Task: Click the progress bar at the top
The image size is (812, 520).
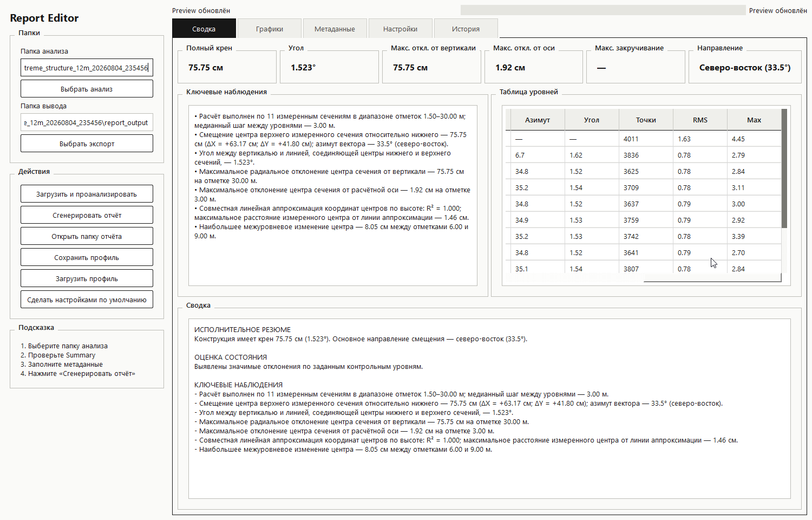Action: point(603,10)
